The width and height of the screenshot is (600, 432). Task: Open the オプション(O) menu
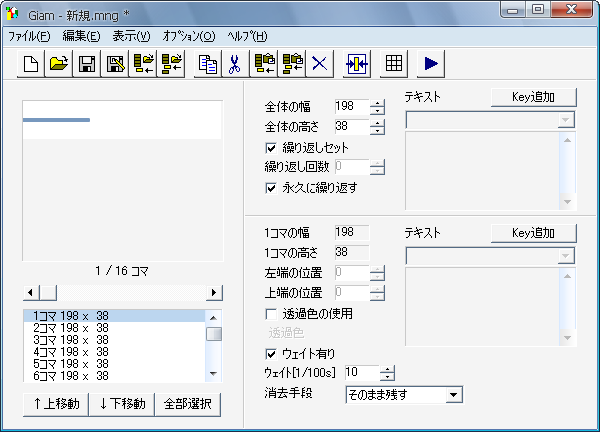(x=189, y=36)
